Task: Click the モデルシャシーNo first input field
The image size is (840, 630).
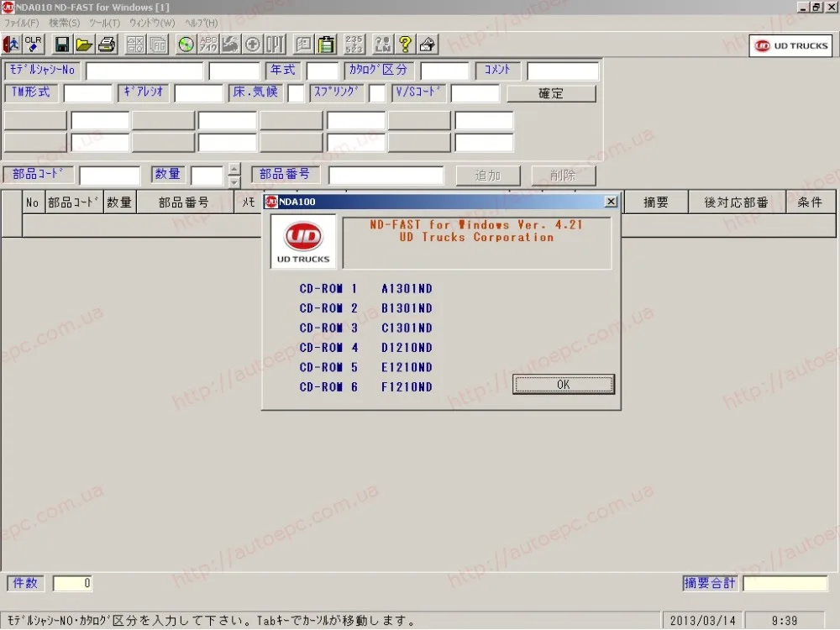Action: tap(144, 71)
